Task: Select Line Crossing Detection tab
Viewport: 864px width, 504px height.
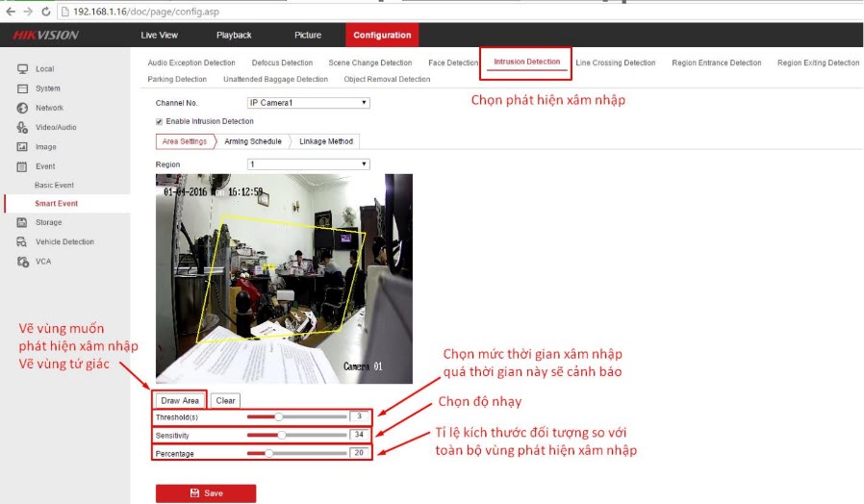Action: pos(615,63)
